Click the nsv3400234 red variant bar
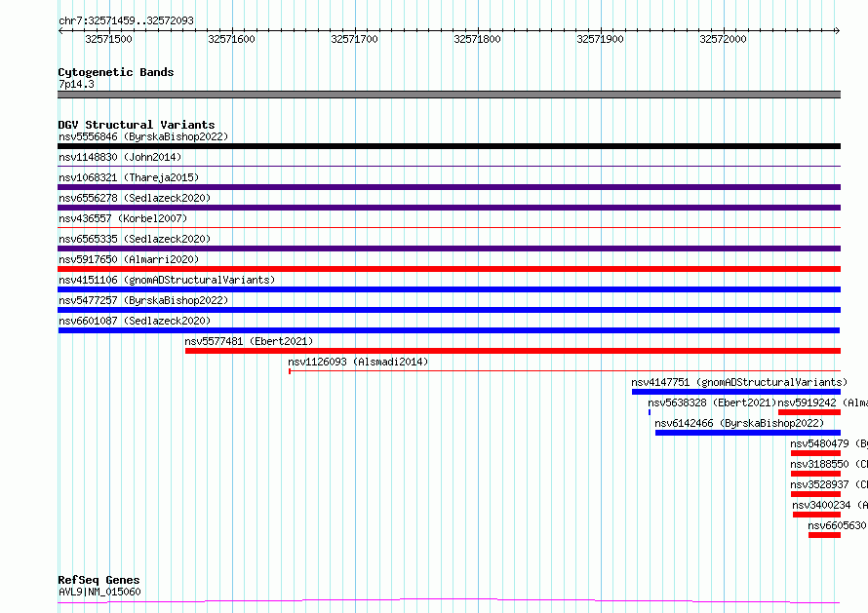 (816, 515)
